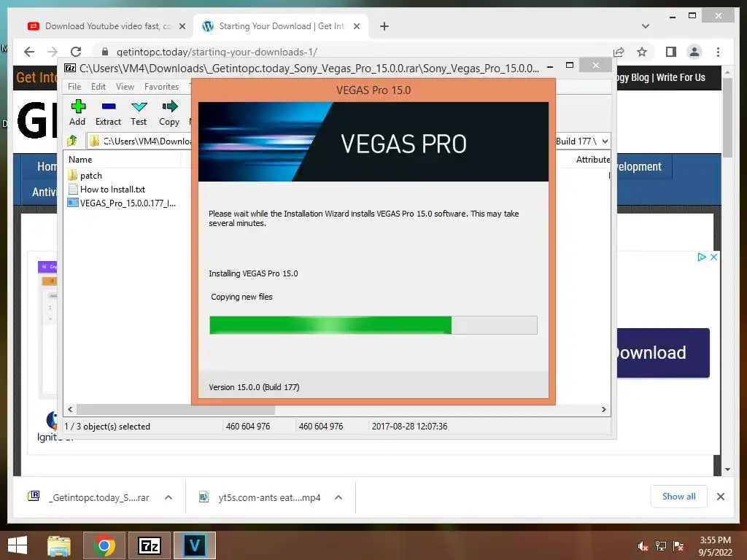The width and height of the screenshot is (747, 560).
Task: Click the Extract icon in 7-Zip
Action: point(108,113)
